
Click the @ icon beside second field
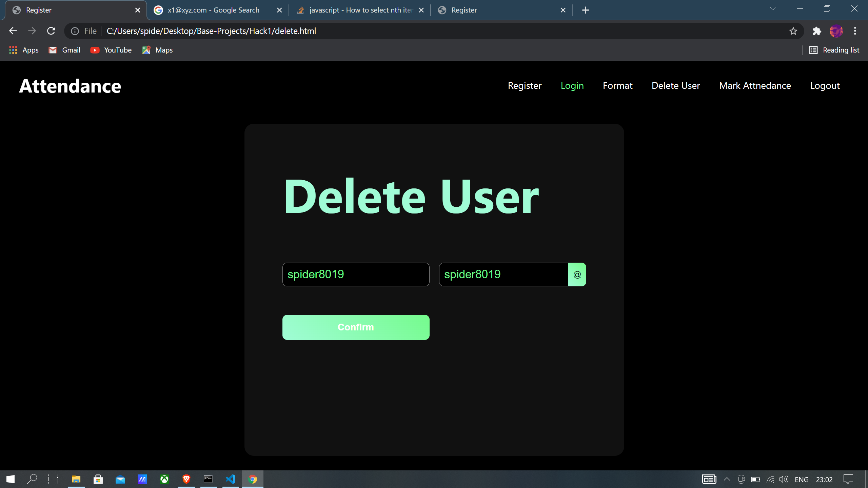coord(577,274)
